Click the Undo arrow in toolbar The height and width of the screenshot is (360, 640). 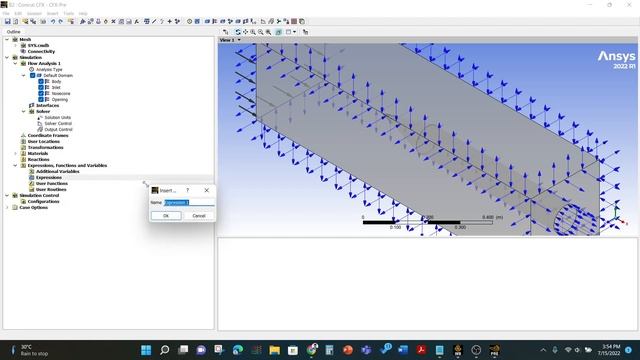click(x=53, y=21)
